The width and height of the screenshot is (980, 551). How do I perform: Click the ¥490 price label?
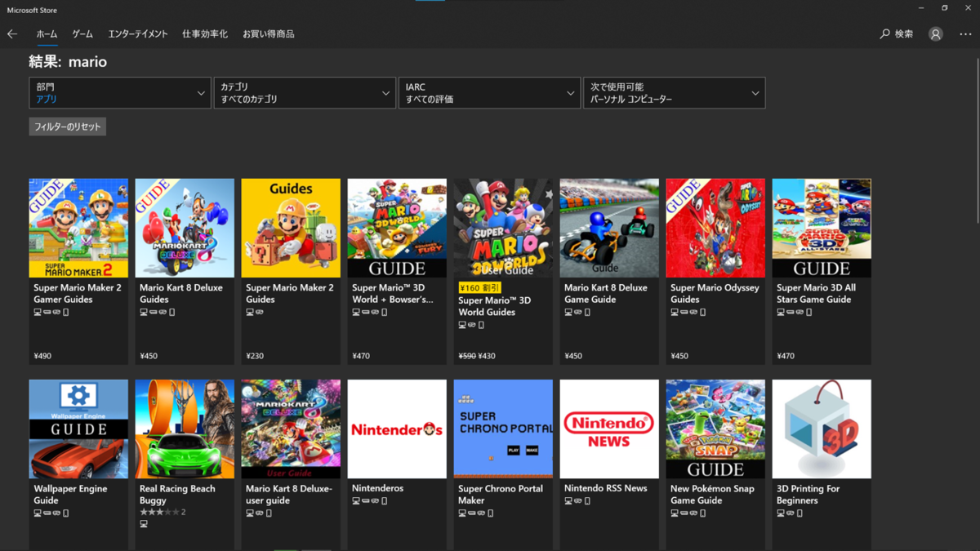[x=42, y=356]
